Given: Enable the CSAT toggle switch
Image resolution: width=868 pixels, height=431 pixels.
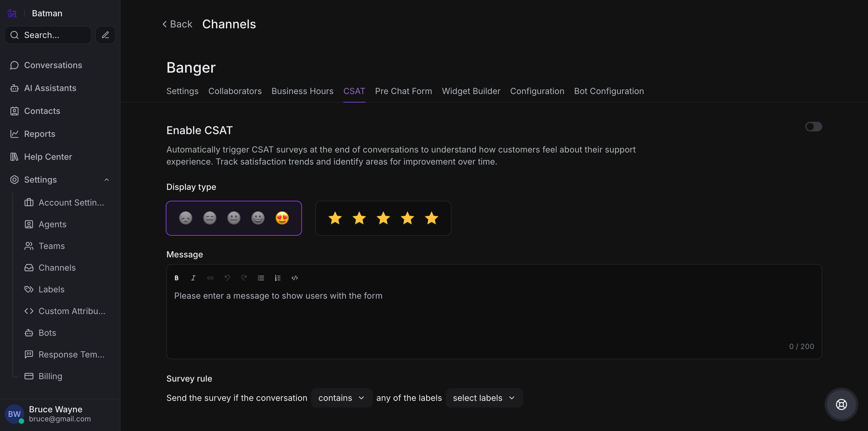Looking at the screenshot, I should pyautogui.click(x=813, y=127).
